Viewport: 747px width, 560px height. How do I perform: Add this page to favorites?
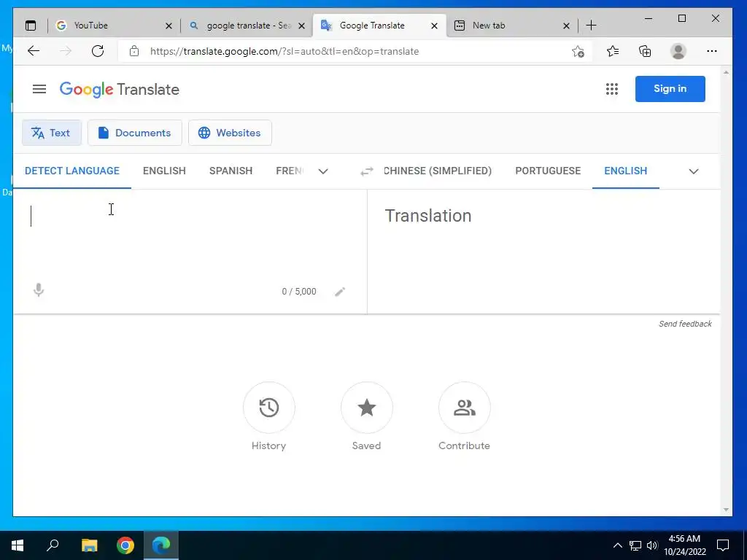click(x=578, y=52)
